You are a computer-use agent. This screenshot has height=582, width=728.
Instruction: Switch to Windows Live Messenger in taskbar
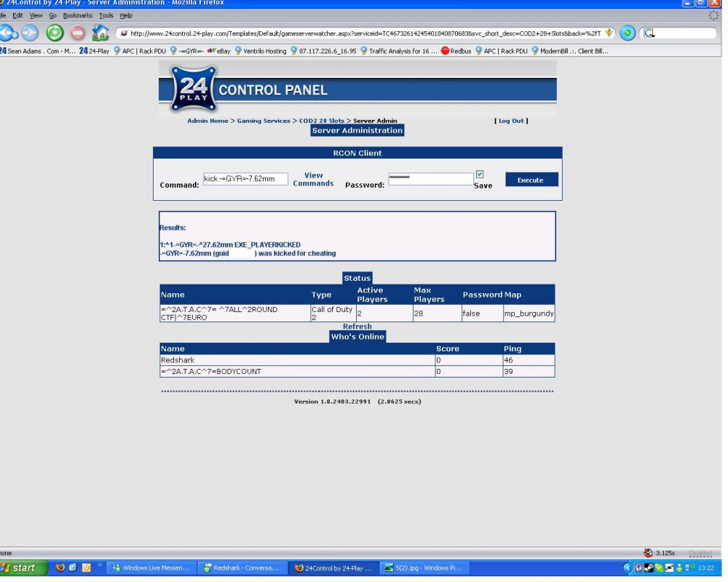(151, 567)
